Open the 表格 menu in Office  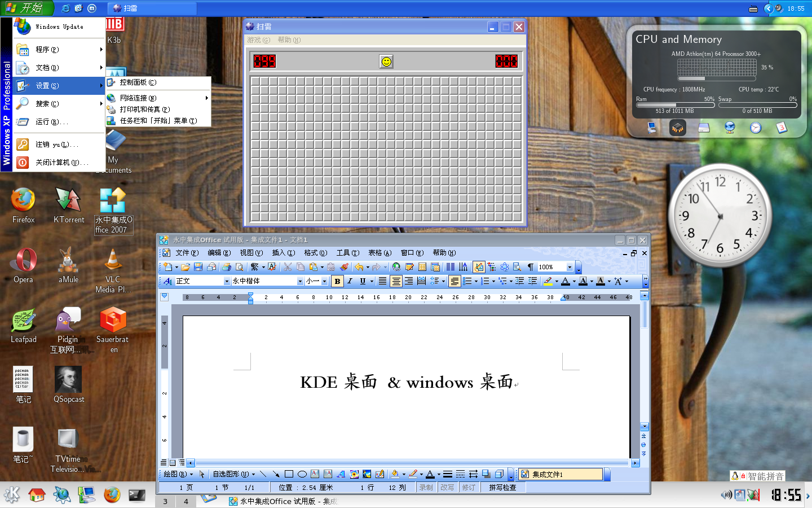(x=379, y=253)
